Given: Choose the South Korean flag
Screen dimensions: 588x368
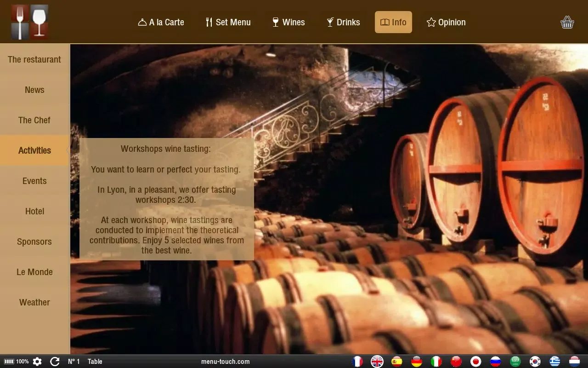Looking at the screenshot, I should pos(535,362).
